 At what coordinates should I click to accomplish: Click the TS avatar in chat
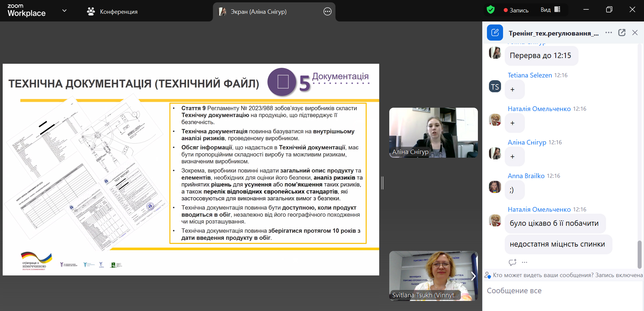click(495, 87)
